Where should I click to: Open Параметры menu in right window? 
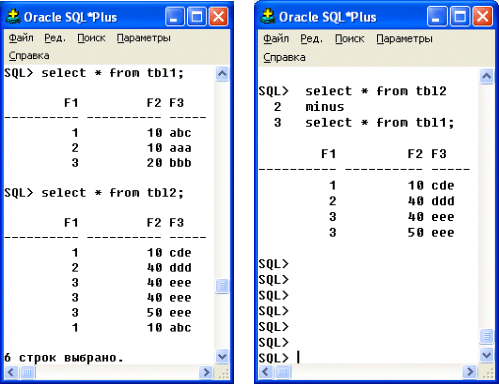[404, 39]
